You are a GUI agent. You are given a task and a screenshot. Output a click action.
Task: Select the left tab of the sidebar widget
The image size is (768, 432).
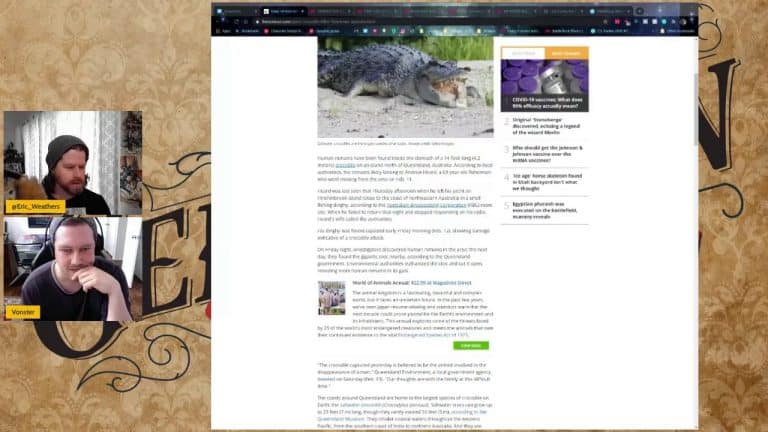pyautogui.click(x=522, y=53)
